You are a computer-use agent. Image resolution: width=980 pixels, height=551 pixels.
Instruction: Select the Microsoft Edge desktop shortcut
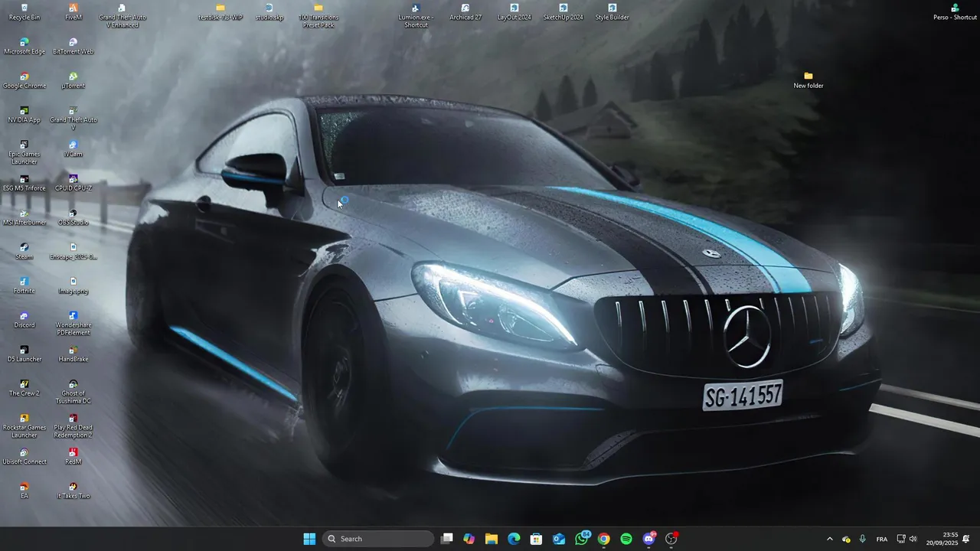24,47
